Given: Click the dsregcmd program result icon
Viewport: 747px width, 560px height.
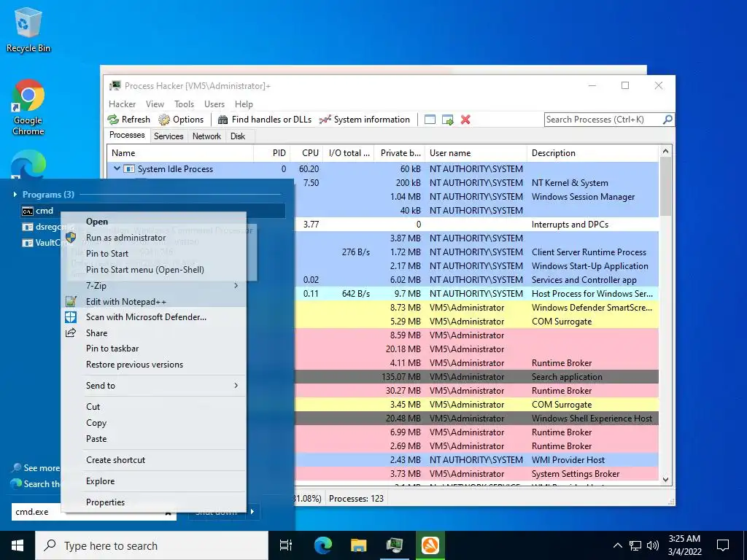Looking at the screenshot, I should click(28, 227).
